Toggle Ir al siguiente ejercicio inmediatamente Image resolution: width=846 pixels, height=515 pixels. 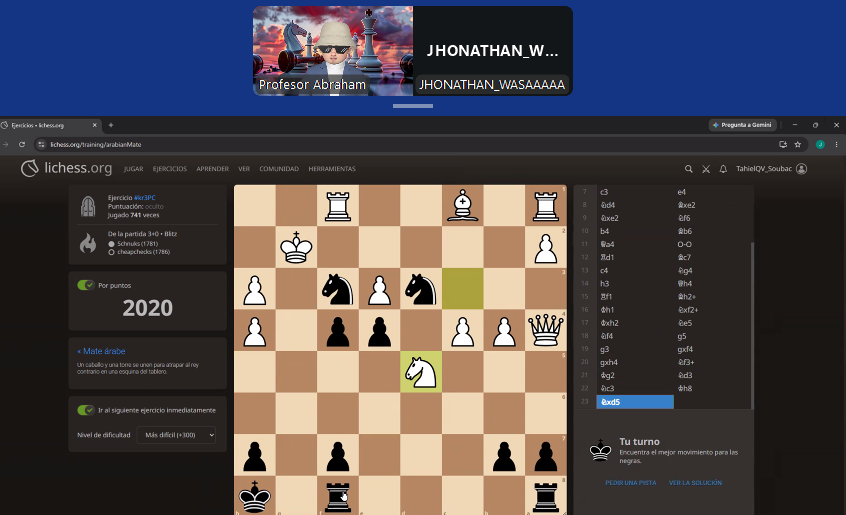pyautogui.click(x=86, y=410)
